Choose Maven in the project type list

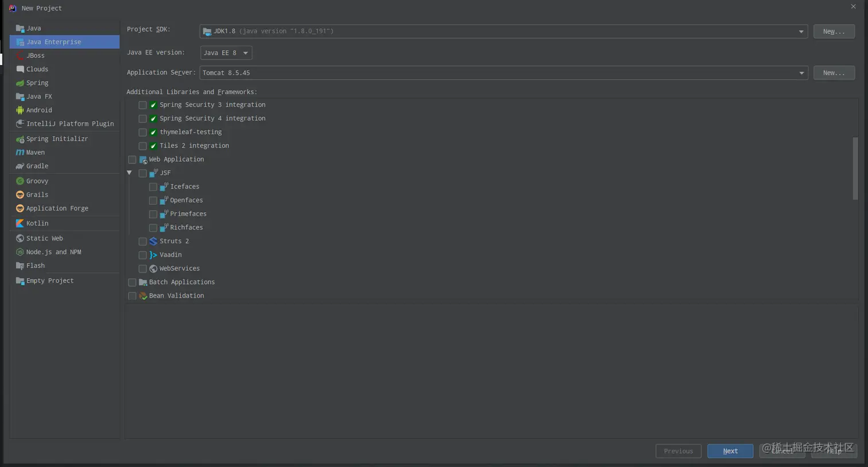65,153
